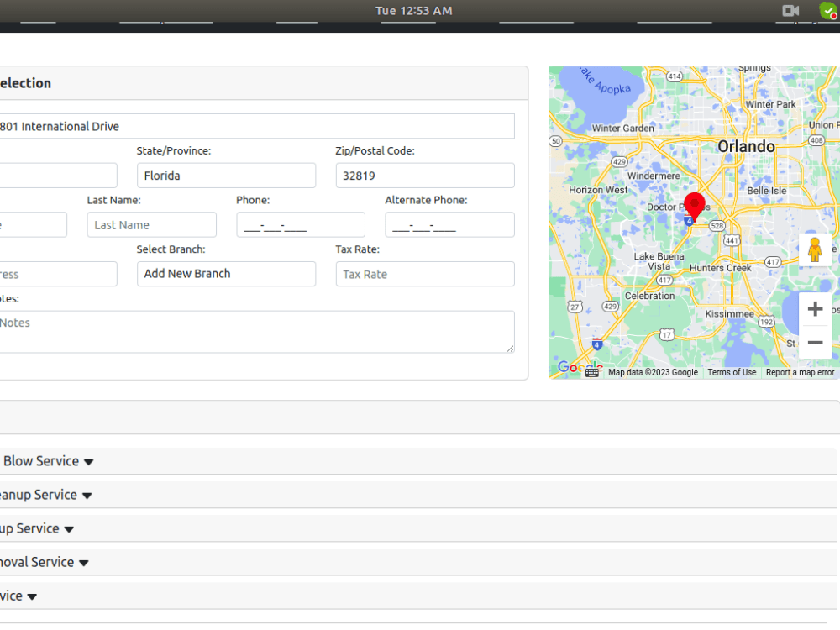Viewport: 840px width, 630px height.
Task: Click the Windermere label on the map
Action: pos(654,176)
